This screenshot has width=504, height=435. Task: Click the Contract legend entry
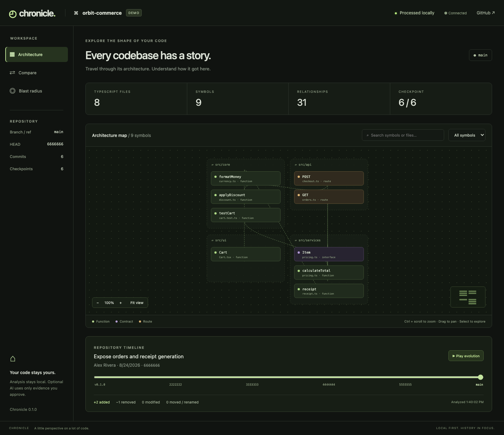(x=124, y=322)
